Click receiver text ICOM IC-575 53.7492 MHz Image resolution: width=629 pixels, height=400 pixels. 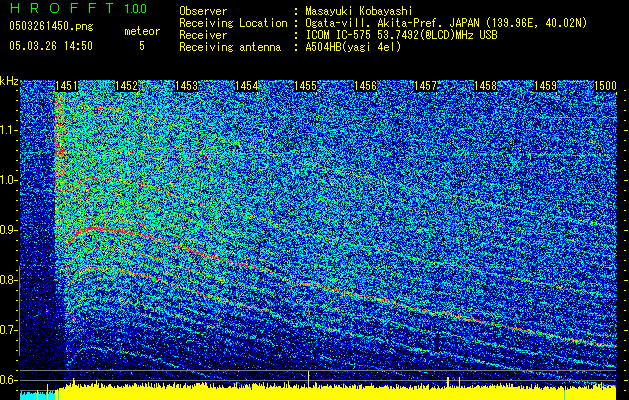coord(401,35)
